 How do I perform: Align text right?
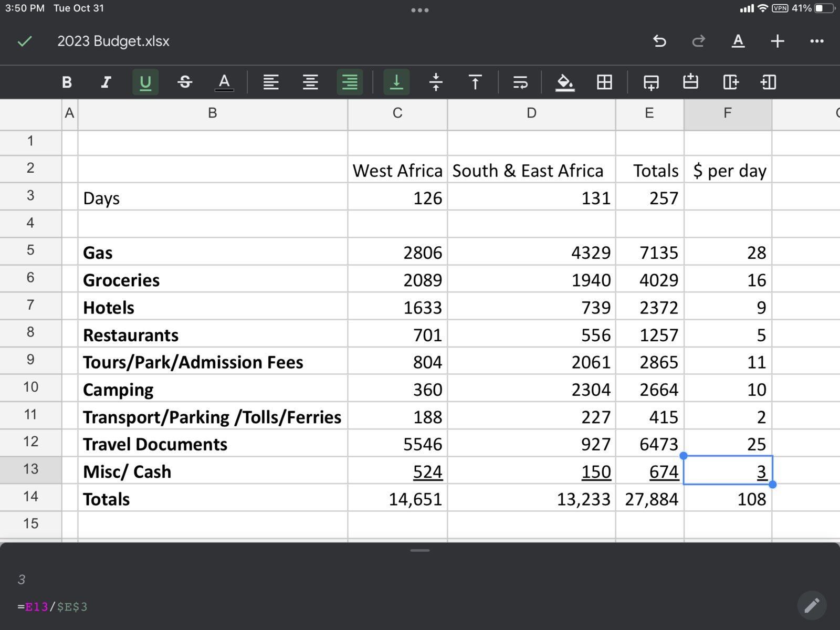tap(350, 82)
